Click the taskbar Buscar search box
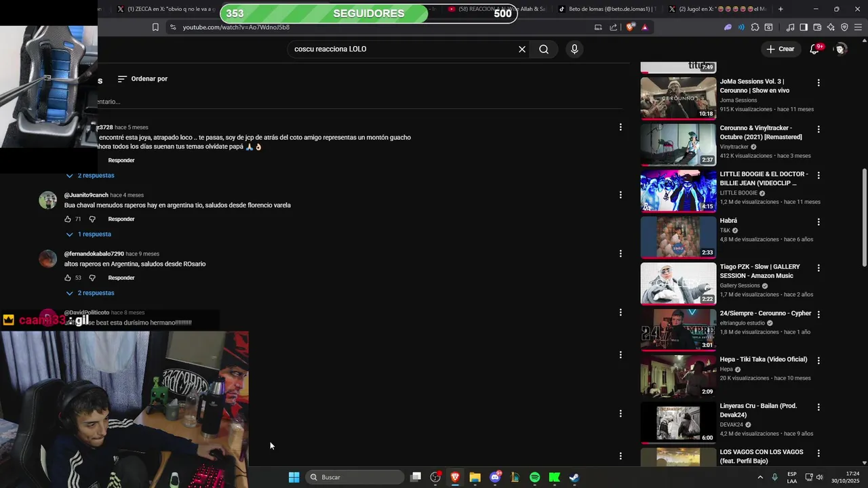Viewport: 868px width, 488px height. pyautogui.click(x=355, y=477)
